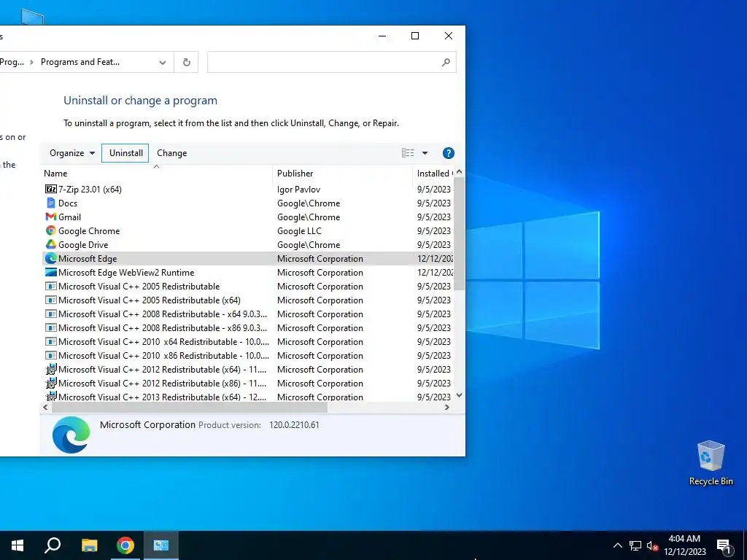
Task: Click the scroll-down arrow of the list
Action: click(x=459, y=395)
